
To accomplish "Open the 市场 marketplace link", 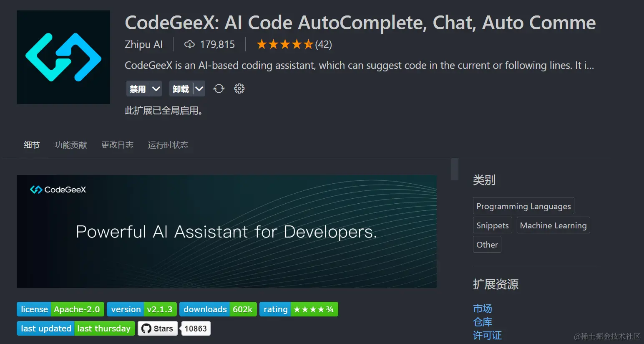I will pos(483,309).
